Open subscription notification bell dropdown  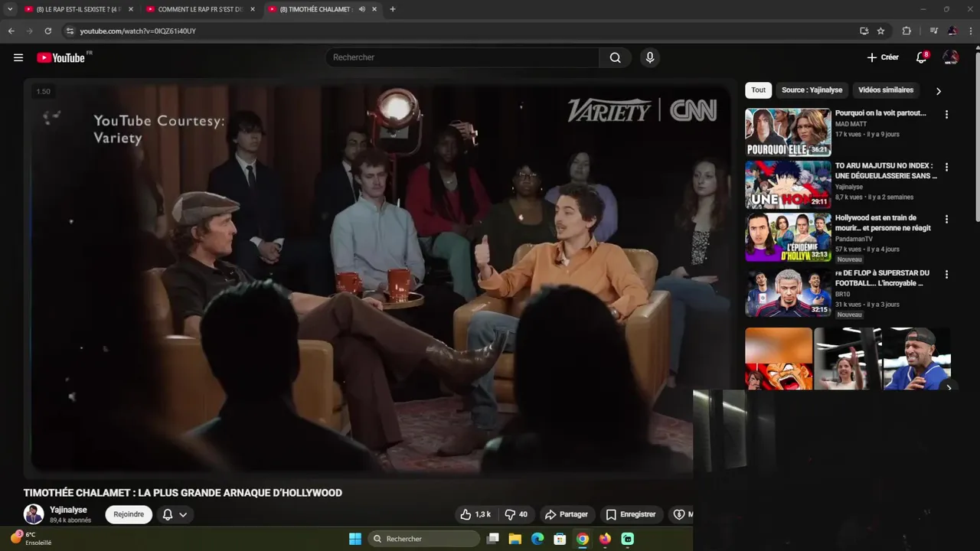tap(175, 514)
